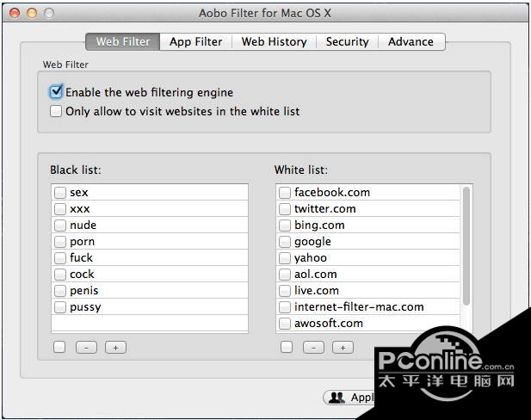531x420 pixels.
Task: Tick the awosoft.com white list checkbox
Action: click(x=285, y=323)
